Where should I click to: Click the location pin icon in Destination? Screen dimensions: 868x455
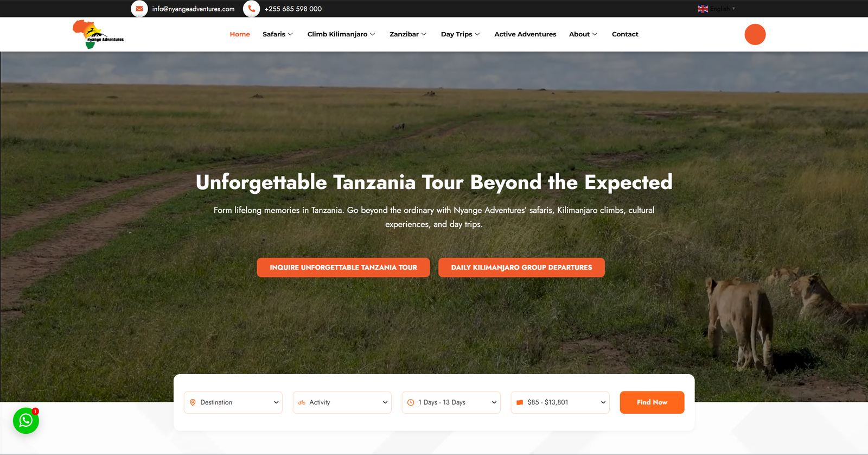coord(193,402)
